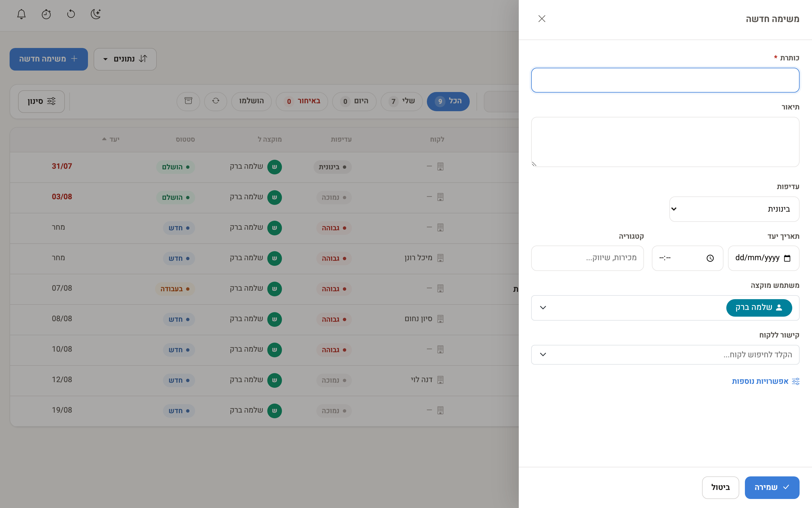Click the dd/mm/yyyy date input

point(764,258)
